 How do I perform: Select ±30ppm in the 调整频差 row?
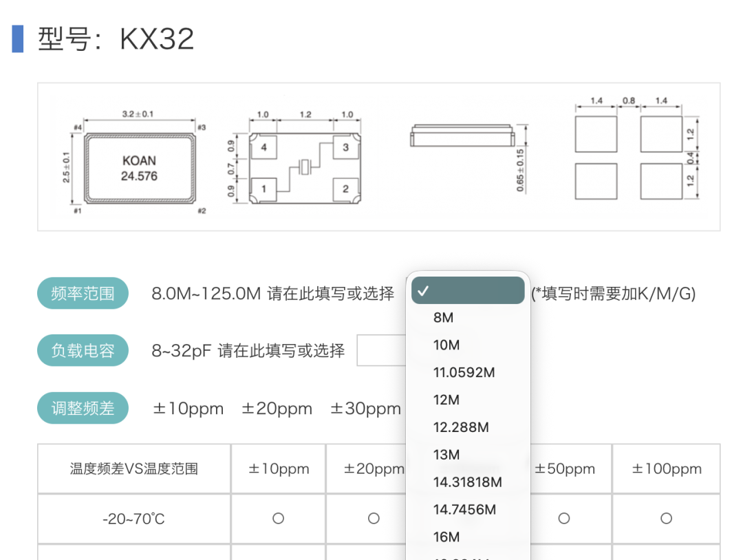coord(365,409)
